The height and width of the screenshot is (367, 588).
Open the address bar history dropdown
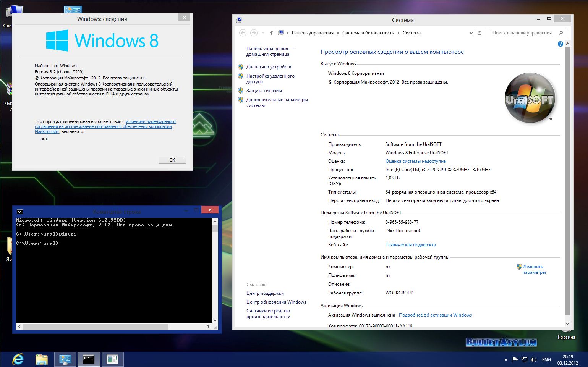(x=471, y=33)
